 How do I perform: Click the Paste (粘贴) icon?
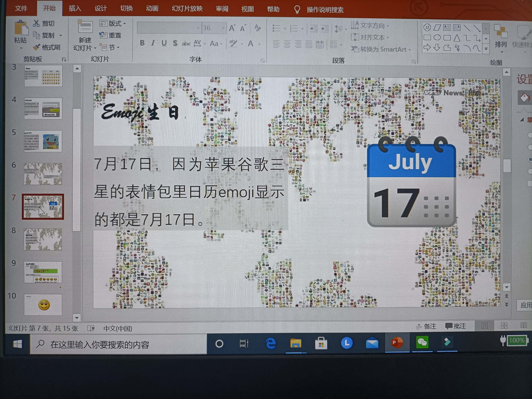click(21, 28)
